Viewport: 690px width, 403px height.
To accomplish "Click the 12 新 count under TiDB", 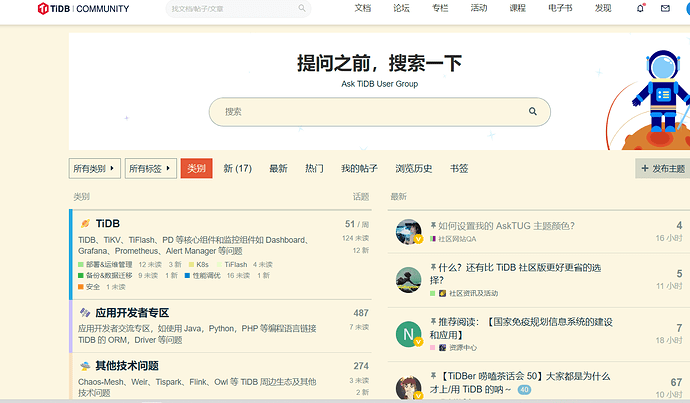I will coord(360,250).
